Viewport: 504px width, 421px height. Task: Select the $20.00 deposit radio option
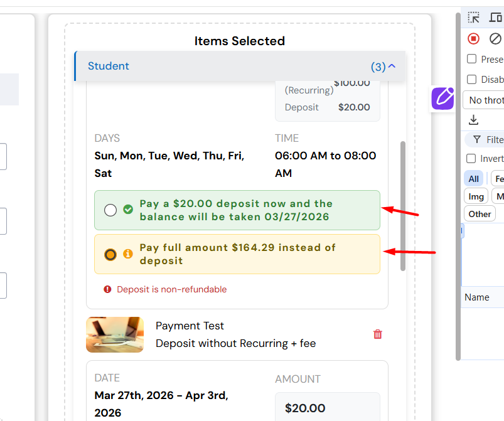(110, 210)
